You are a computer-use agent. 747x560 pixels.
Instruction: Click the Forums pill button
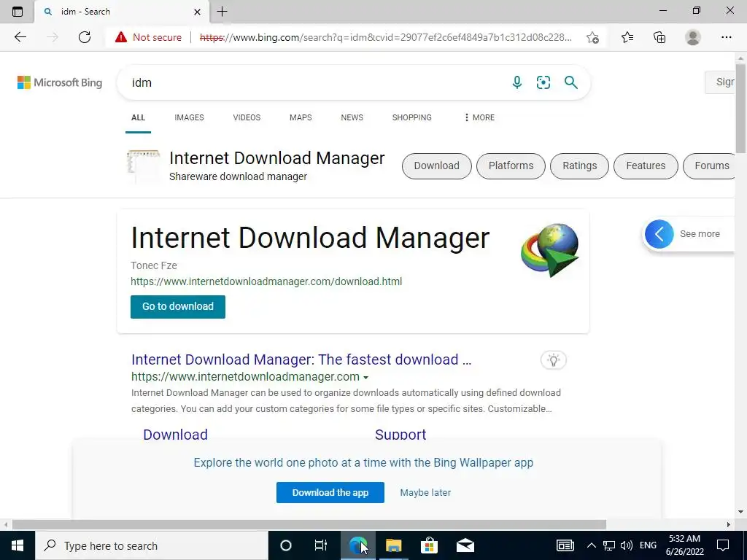[711, 166]
